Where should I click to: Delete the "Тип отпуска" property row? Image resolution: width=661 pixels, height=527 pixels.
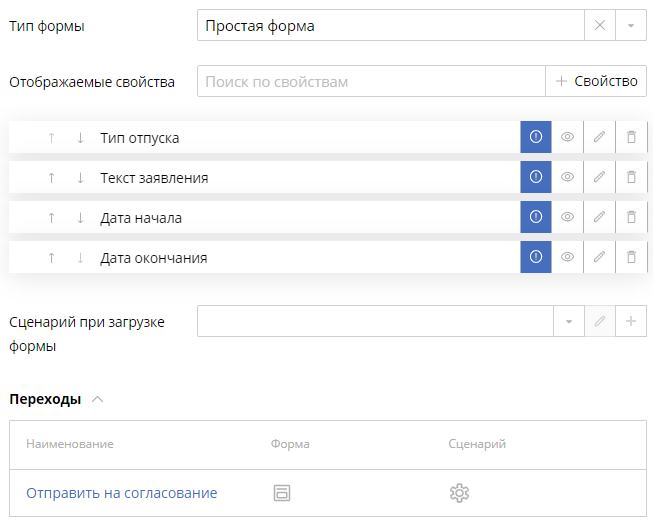tap(631, 137)
